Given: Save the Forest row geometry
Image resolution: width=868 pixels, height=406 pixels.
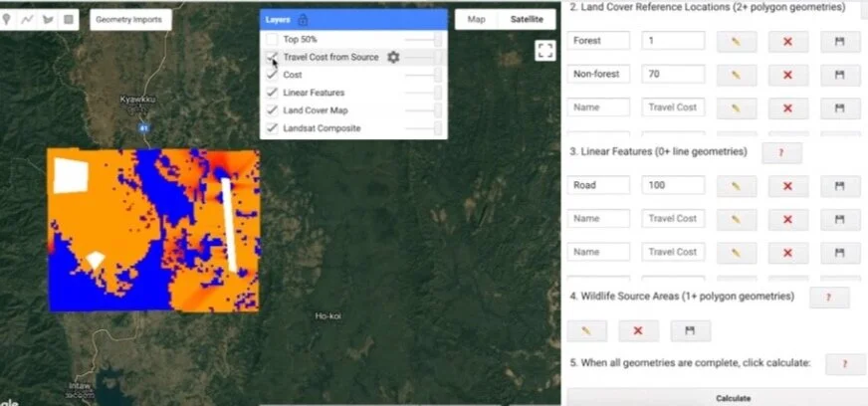Looking at the screenshot, I should (x=840, y=42).
